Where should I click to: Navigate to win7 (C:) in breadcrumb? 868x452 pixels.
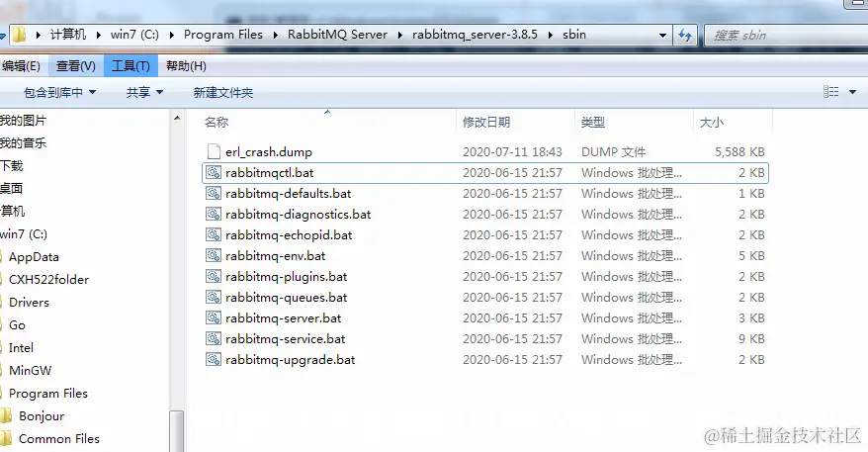click(x=134, y=35)
